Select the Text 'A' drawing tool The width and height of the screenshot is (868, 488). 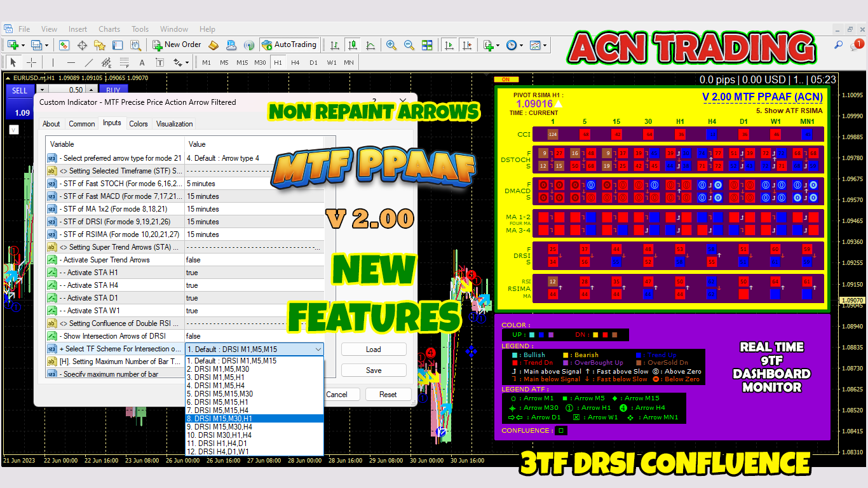[x=142, y=62]
